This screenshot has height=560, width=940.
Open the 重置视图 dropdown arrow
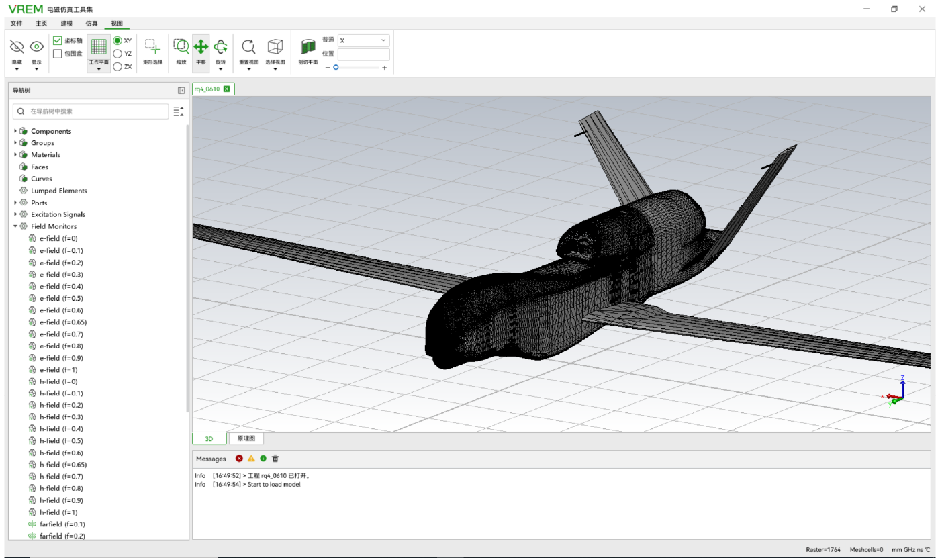248,69
